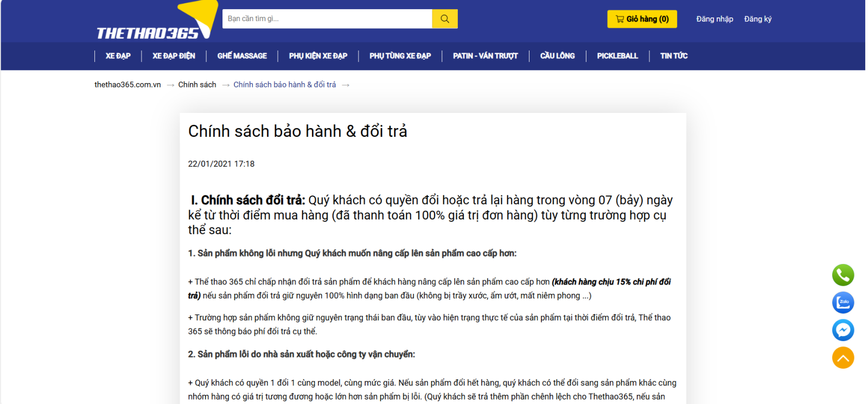Open the XE ĐẠP ĐIỆN menu
The height and width of the screenshot is (404, 868).
coord(174,56)
